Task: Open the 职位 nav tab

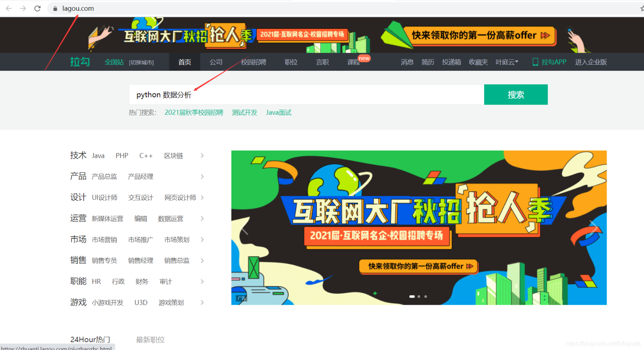Action: (x=291, y=62)
